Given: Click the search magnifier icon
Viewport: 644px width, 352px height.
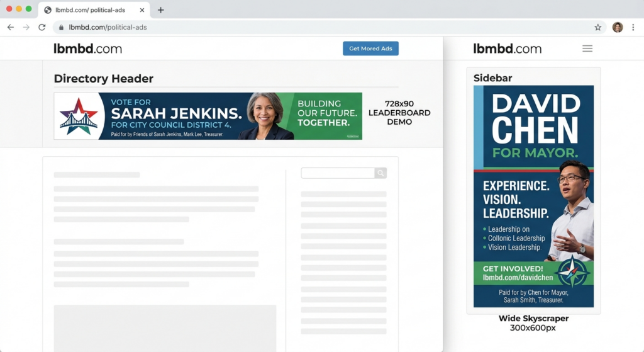Looking at the screenshot, I should pyautogui.click(x=380, y=173).
